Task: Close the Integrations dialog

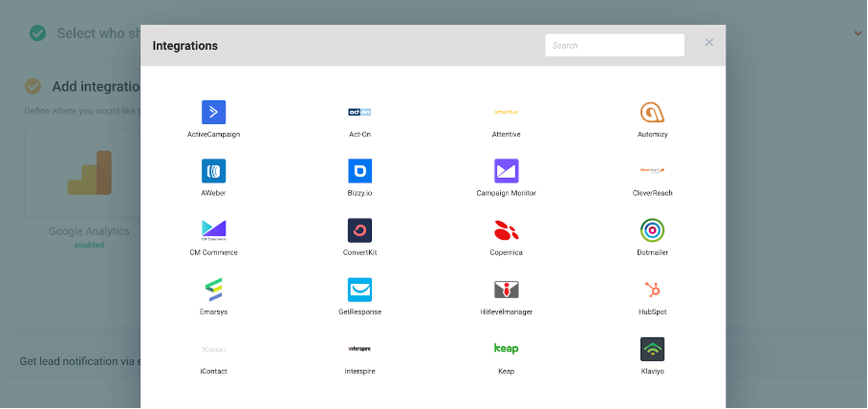Action: point(709,43)
